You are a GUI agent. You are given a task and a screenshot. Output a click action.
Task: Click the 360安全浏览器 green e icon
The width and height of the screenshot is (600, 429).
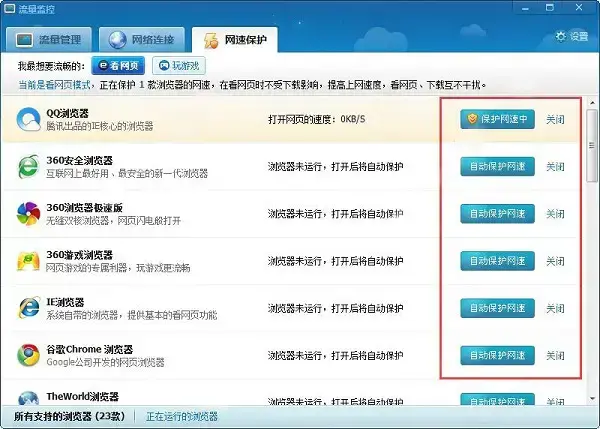[x=28, y=167]
